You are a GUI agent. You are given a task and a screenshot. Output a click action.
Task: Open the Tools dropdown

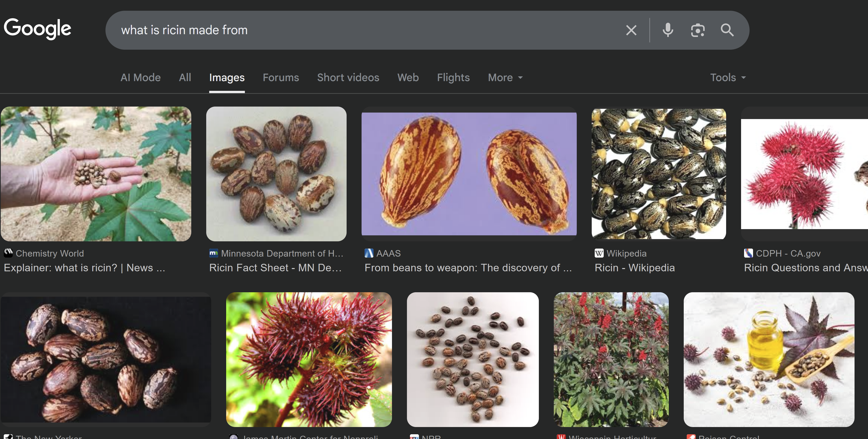click(x=727, y=78)
